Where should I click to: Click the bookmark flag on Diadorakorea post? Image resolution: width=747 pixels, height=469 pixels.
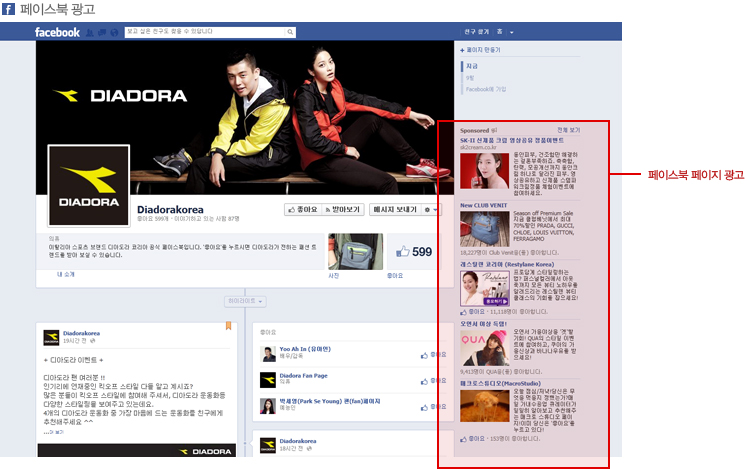228,325
